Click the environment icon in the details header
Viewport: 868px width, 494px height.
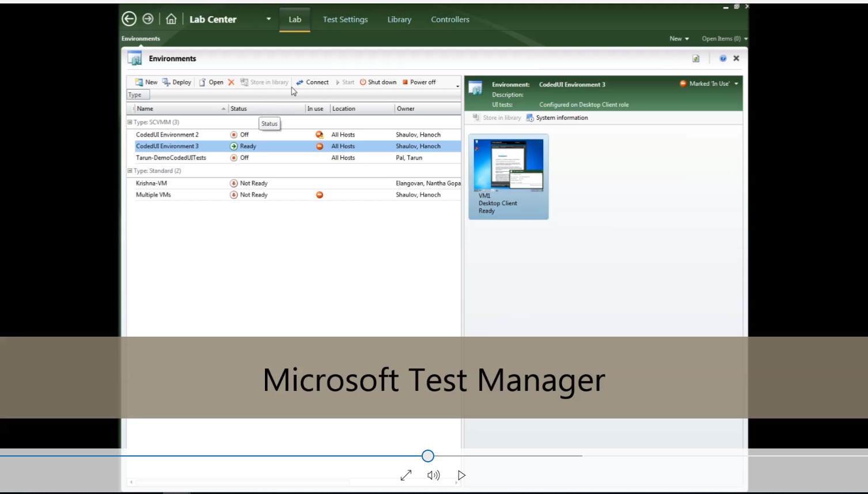coord(476,88)
